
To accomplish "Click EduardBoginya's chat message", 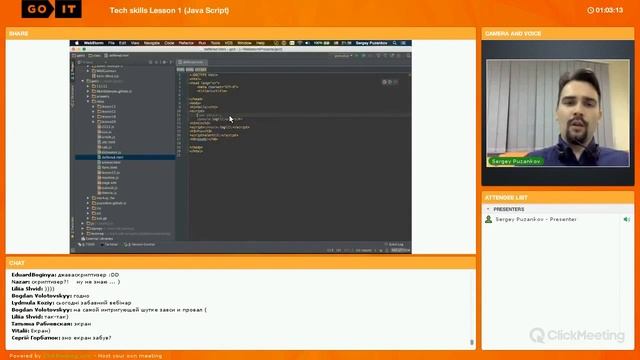I will pyautogui.click(x=65, y=275).
